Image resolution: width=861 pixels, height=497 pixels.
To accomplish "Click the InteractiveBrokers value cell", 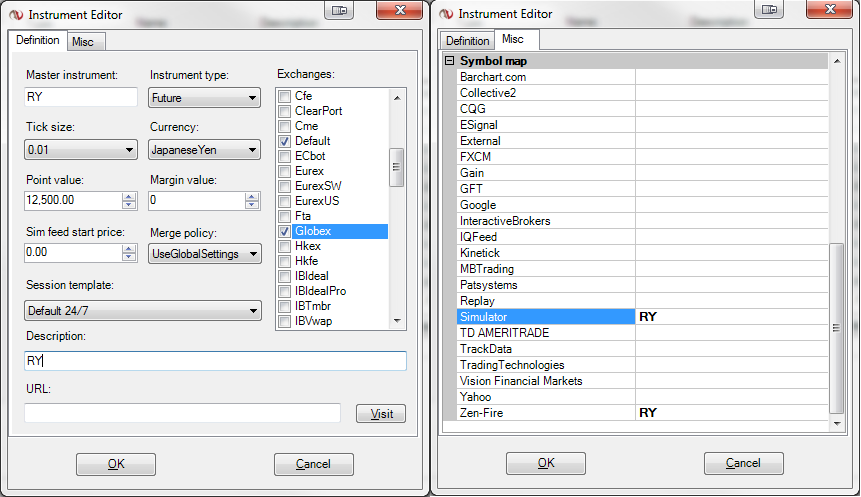I will pyautogui.click(x=731, y=221).
